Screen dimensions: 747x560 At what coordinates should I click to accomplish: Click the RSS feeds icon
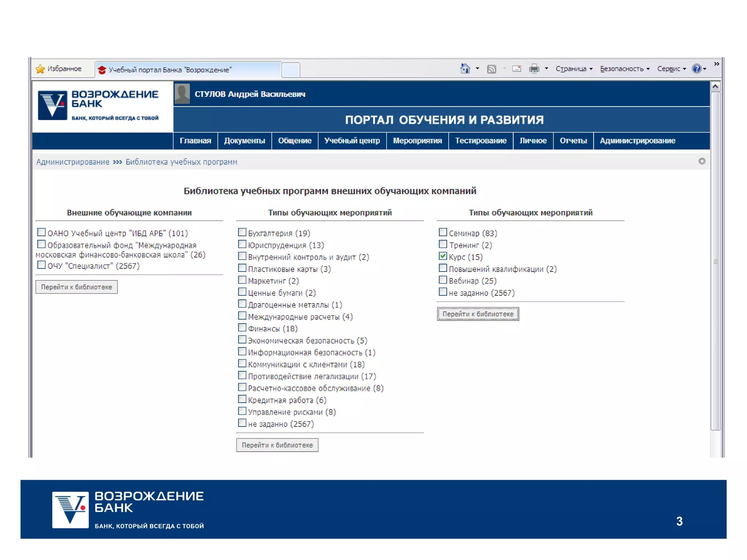pyautogui.click(x=491, y=69)
